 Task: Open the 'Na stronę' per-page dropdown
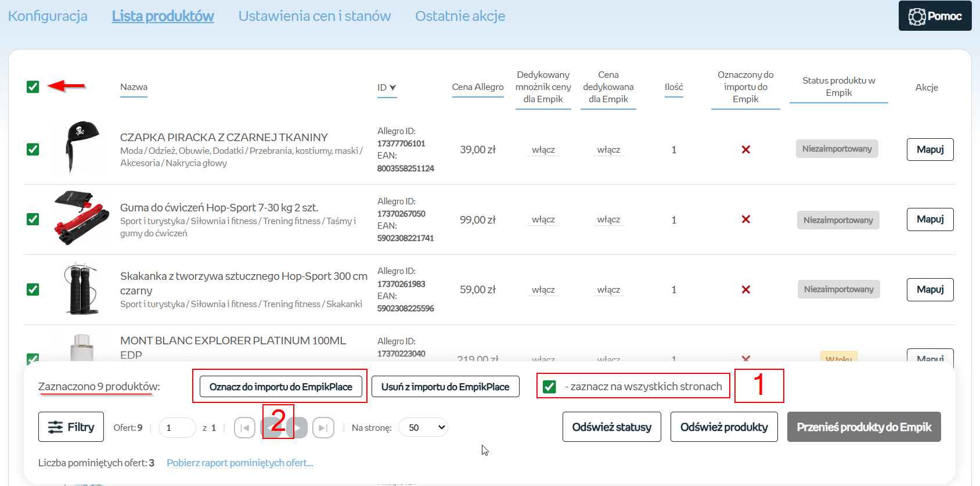point(423,428)
